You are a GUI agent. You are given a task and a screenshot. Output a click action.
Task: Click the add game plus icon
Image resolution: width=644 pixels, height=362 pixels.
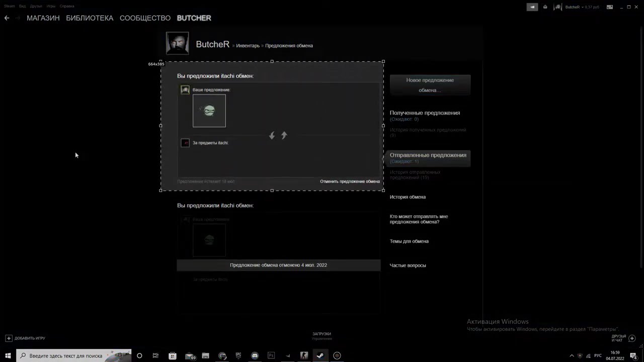tap(9, 338)
